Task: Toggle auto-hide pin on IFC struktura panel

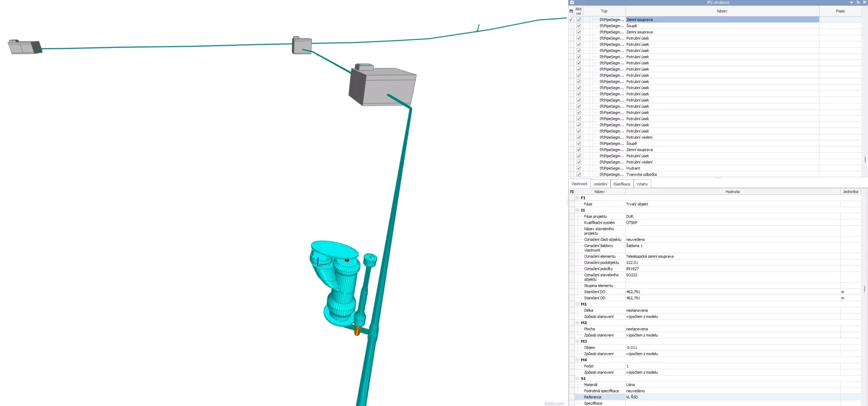Action: 858,3
